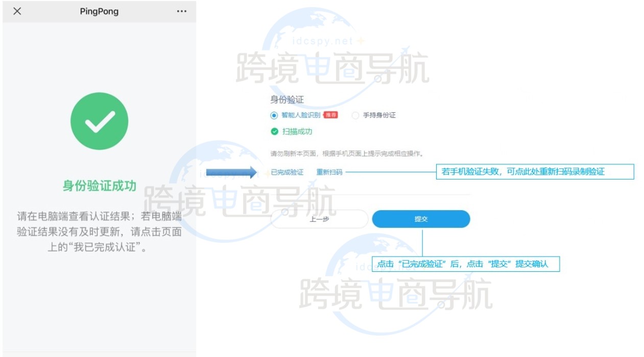Screen dimensions: 644x357
Task: Select the 手持身份证 radio button
Action: (x=355, y=115)
